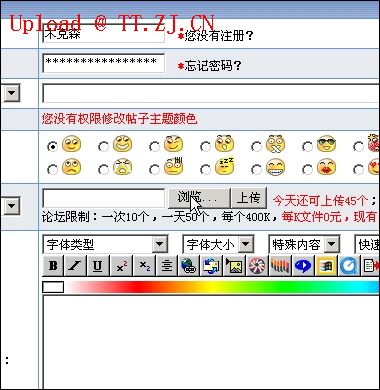Open the partially visible 快速 dropdown
Screen dimensions: 380x390
pyautogui.click(x=367, y=245)
